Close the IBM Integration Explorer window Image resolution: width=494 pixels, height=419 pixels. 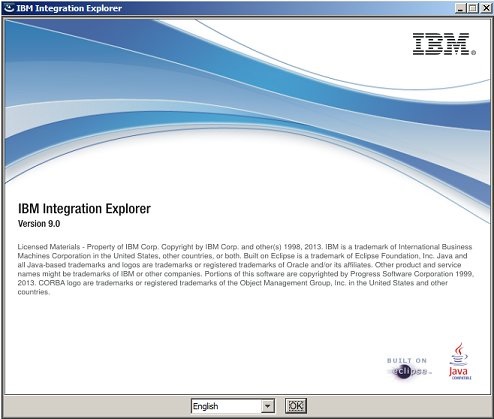tap(486, 8)
